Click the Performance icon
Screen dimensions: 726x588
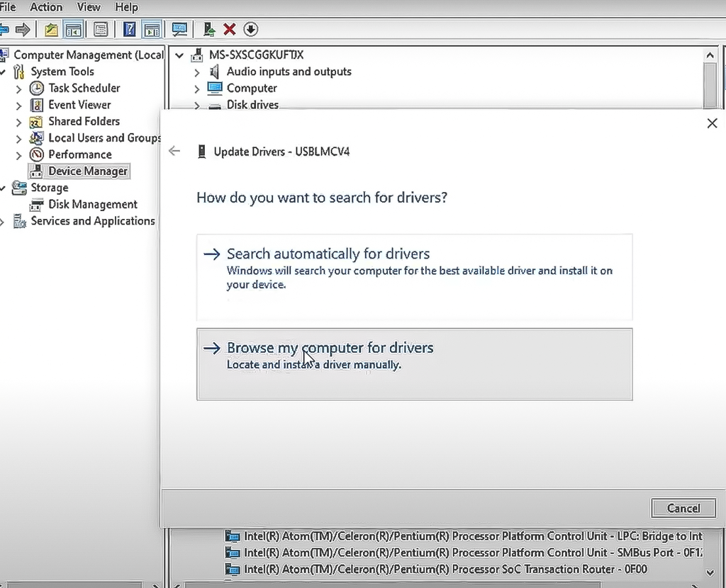[37, 154]
